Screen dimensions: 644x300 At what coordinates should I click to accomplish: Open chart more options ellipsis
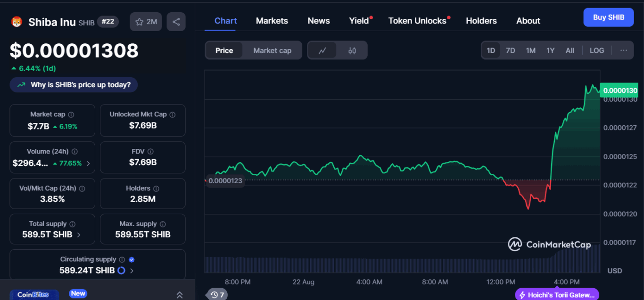point(624,50)
